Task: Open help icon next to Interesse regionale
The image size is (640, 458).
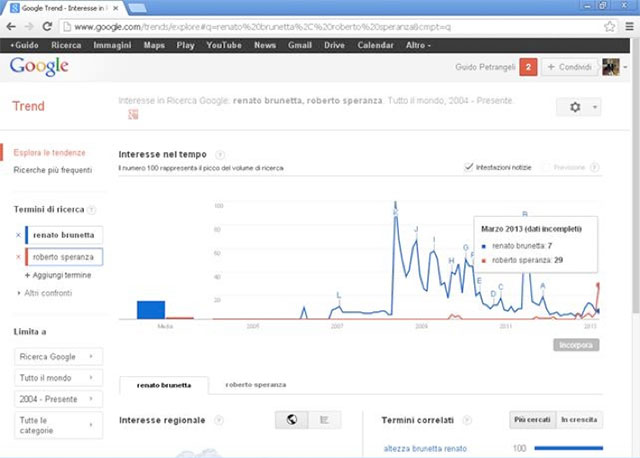Action: [x=219, y=420]
